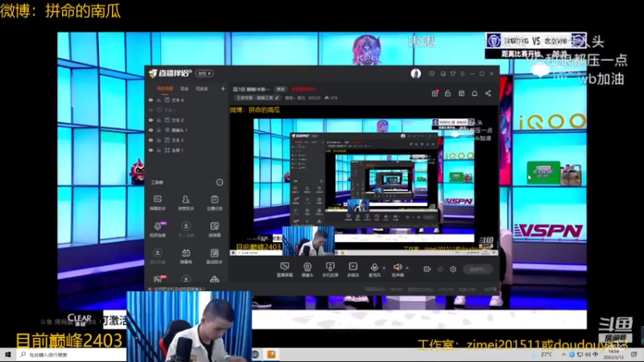644x362 pixels.
Task: Select the 文本 4 source row
Action: 187,100
